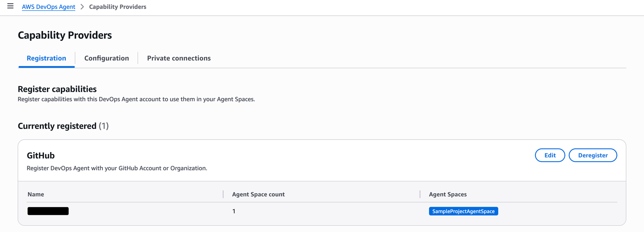Open the hamburger navigation menu
The width and height of the screenshot is (644, 232).
point(10,6)
